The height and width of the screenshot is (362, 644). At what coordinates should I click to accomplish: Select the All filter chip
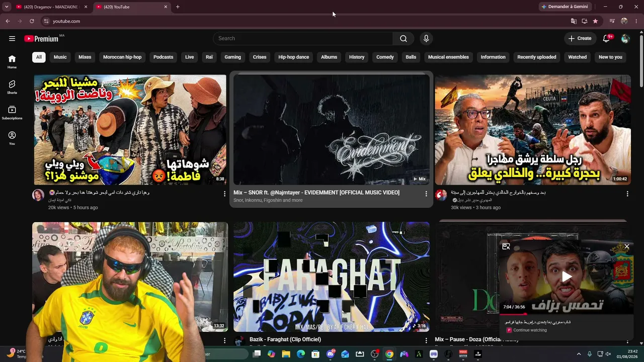click(39, 57)
